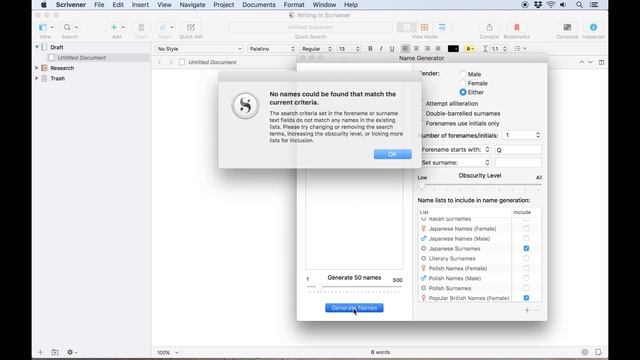
Task: Select the document view mode icon
Action: tap(407, 27)
